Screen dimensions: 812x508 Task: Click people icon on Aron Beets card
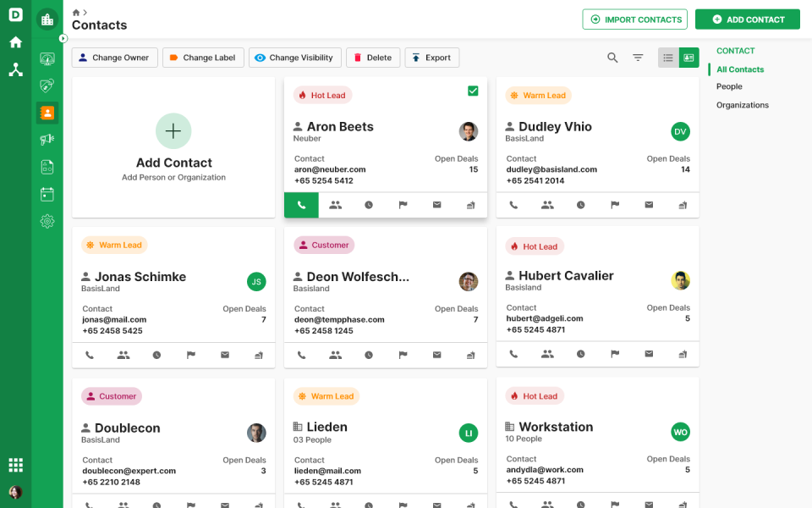(336, 205)
